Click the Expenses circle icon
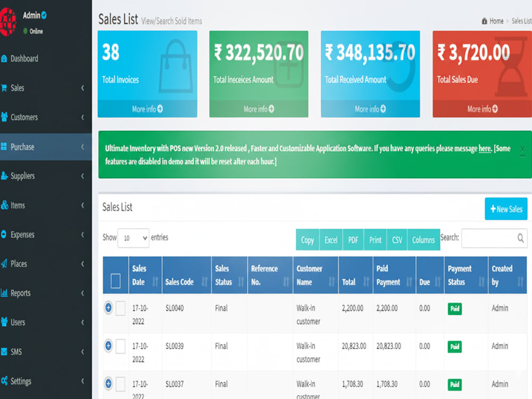The height and width of the screenshot is (399, 532). coord(4,234)
